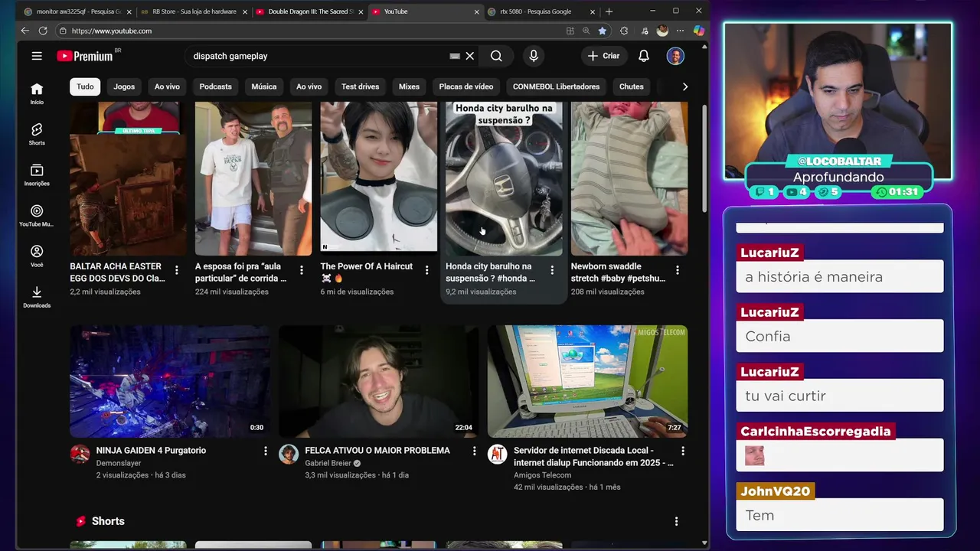
Task: Select the CONMEBOL Libertadores filter chip
Action: pos(556,86)
